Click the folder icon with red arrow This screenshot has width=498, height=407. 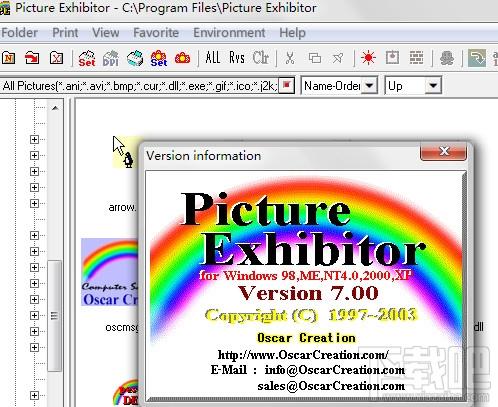pos(32,58)
